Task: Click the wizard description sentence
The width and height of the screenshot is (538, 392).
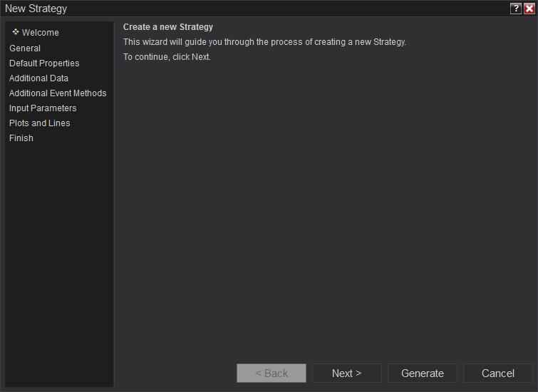Action: click(264, 42)
